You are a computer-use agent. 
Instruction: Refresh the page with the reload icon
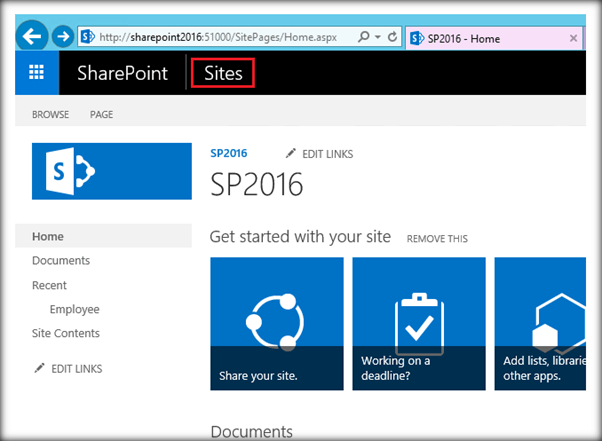(392, 37)
